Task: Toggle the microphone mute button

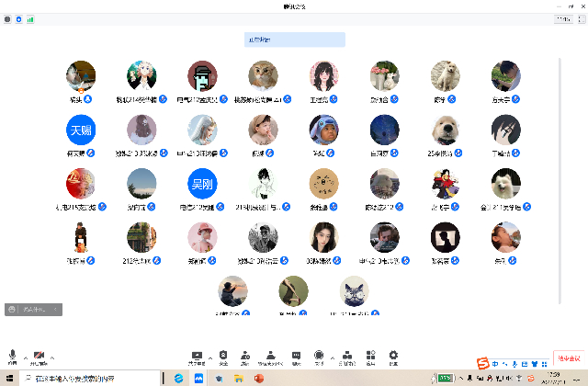Action: [13, 356]
